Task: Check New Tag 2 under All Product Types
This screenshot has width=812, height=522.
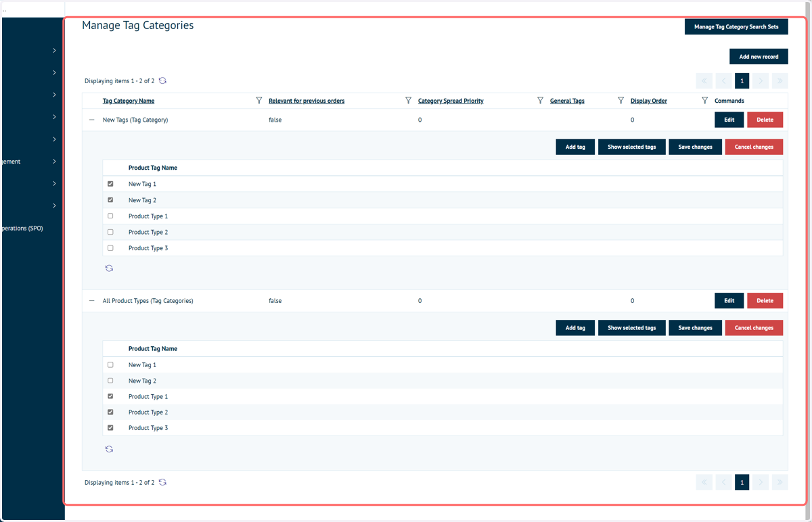Action: pos(110,381)
